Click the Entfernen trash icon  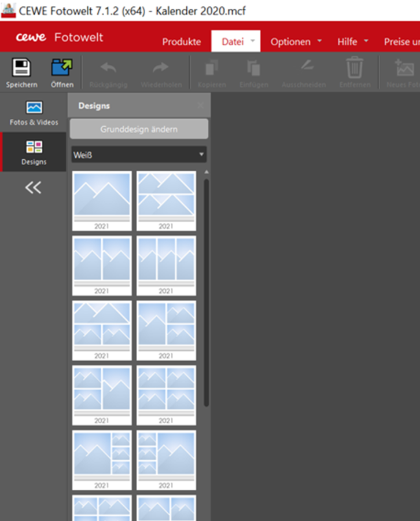tap(355, 68)
